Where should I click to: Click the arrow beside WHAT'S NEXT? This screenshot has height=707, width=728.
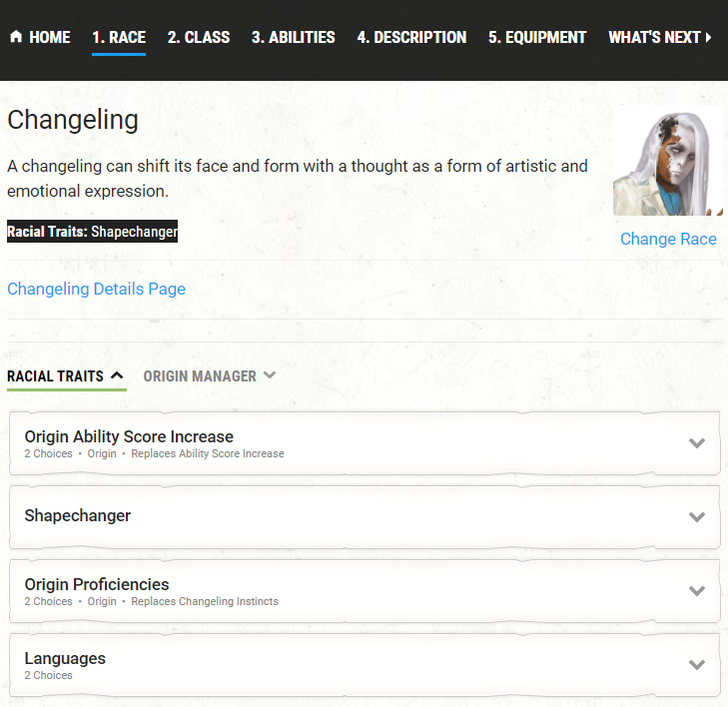(708, 37)
